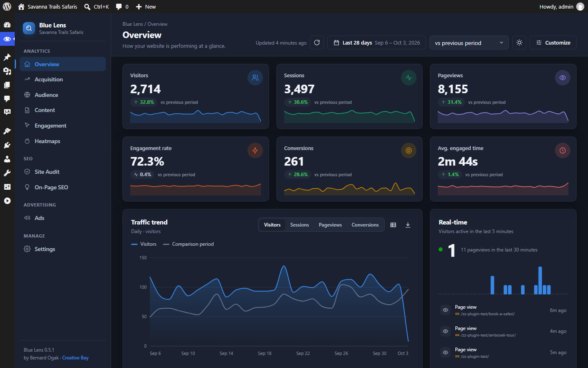
Task: Go to Acquisition in the sidebar
Action: point(62,79)
